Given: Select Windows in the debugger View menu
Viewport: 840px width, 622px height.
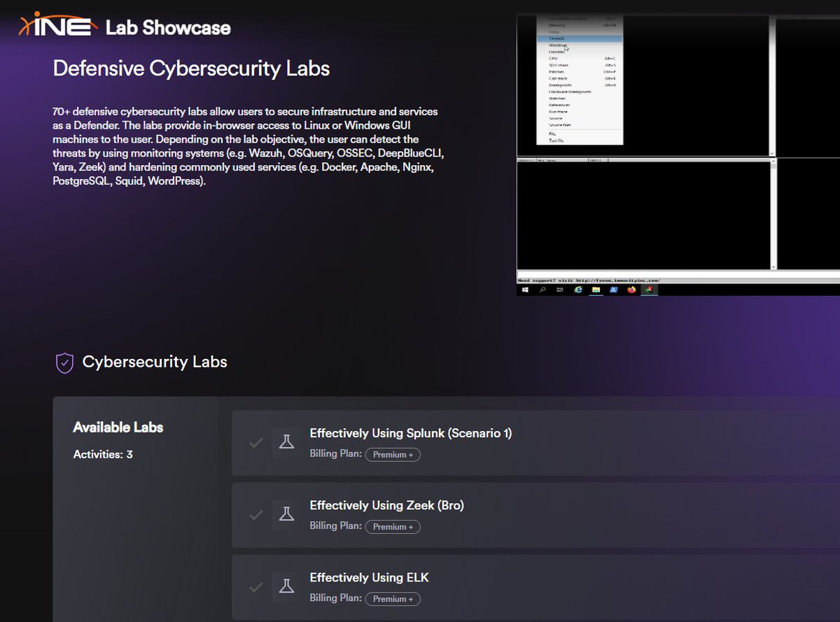Looking at the screenshot, I should (x=580, y=45).
